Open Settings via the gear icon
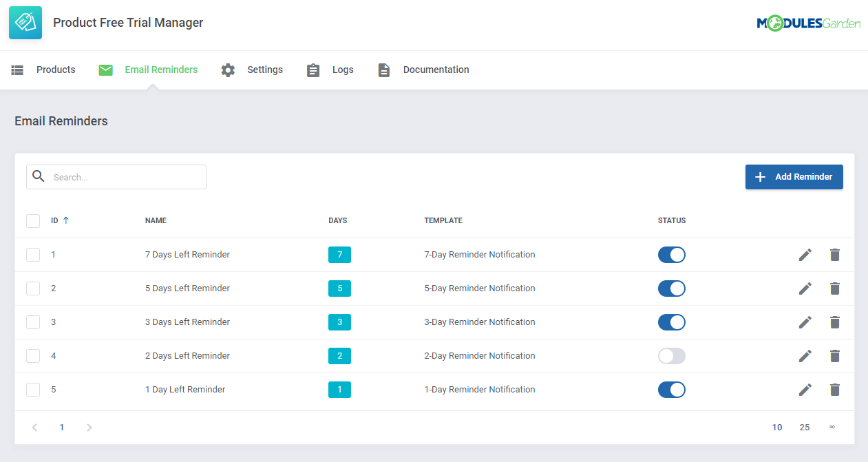The width and height of the screenshot is (868, 462). pyautogui.click(x=227, y=70)
